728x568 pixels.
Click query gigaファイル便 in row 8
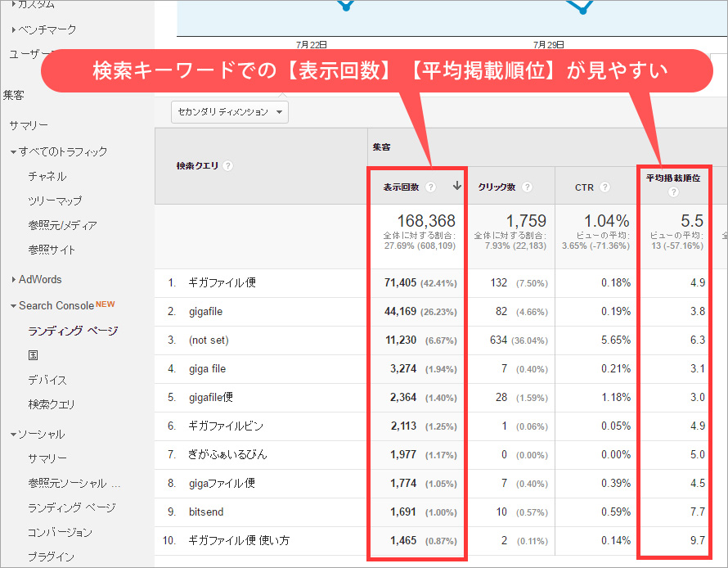222,484
